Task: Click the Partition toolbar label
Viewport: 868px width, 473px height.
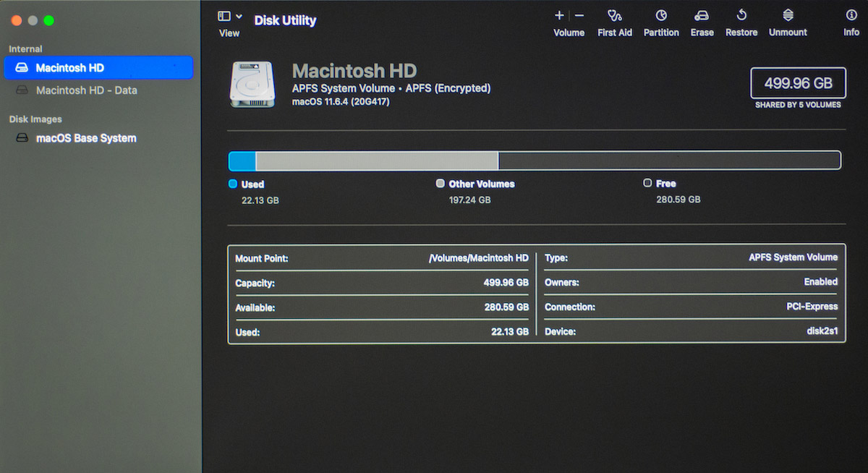Action: (x=661, y=33)
